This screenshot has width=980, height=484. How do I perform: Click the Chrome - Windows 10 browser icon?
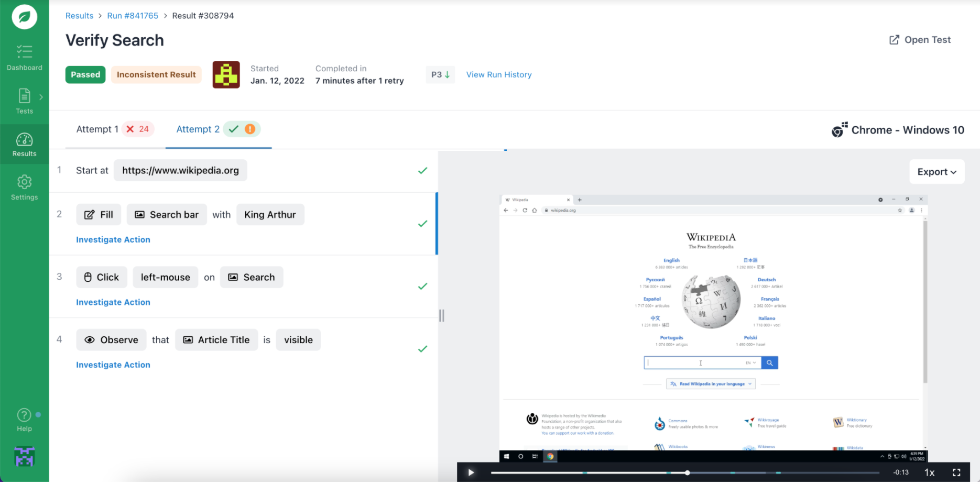click(840, 130)
